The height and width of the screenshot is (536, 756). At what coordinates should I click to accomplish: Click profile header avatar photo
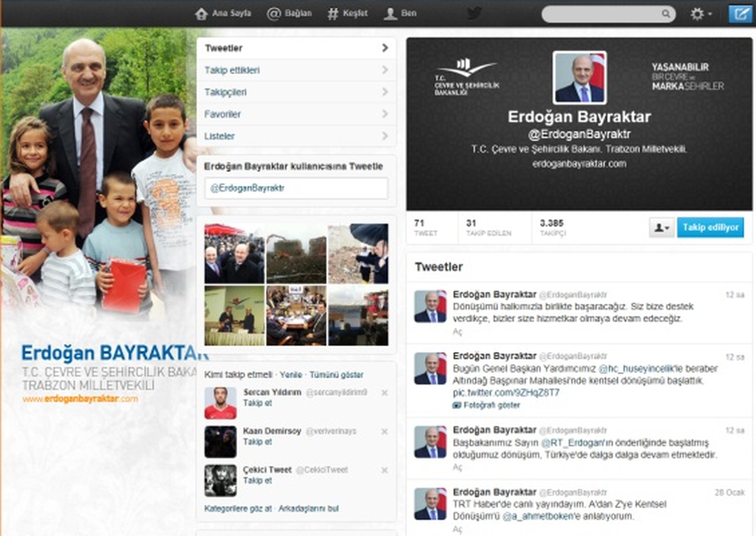pos(580,78)
